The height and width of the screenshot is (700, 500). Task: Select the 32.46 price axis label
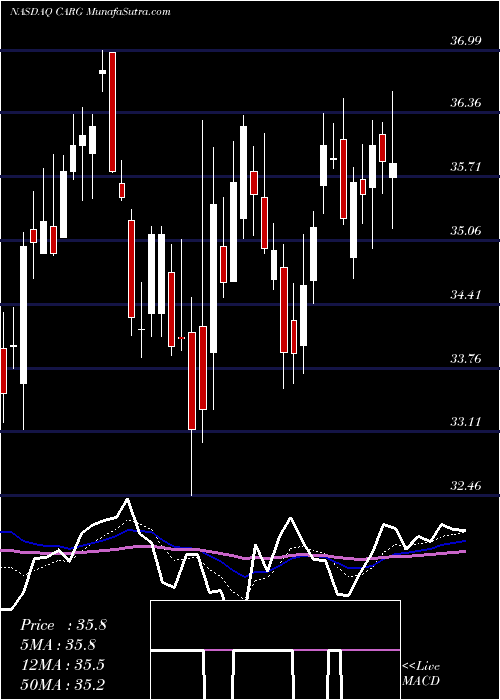pos(466,485)
